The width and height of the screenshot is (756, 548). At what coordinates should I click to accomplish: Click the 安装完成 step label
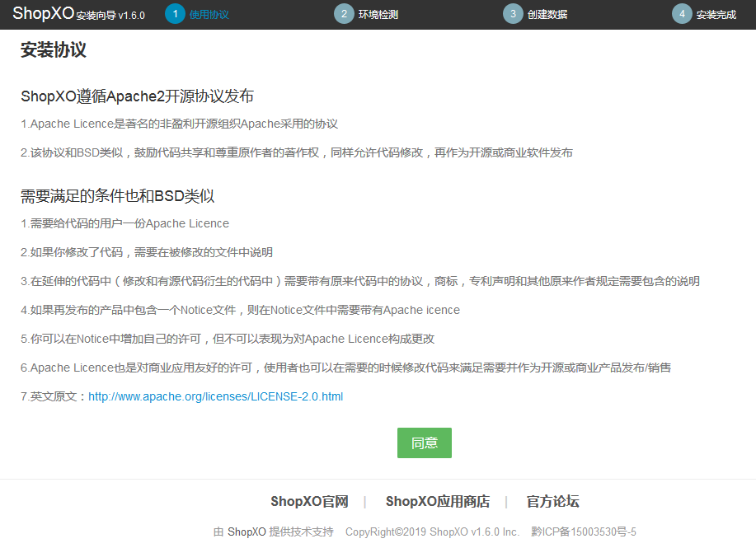716,15
